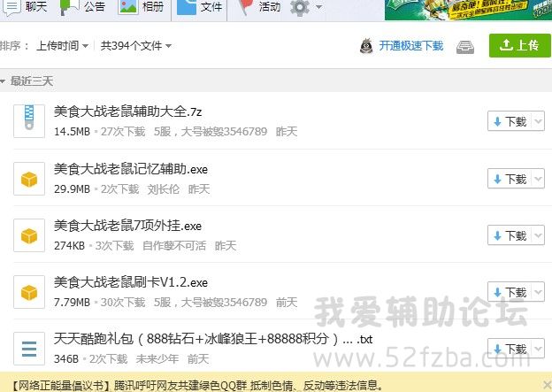Expand the dropdown arrow beside the gear
This screenshot has height=392, width=552.
318,7
